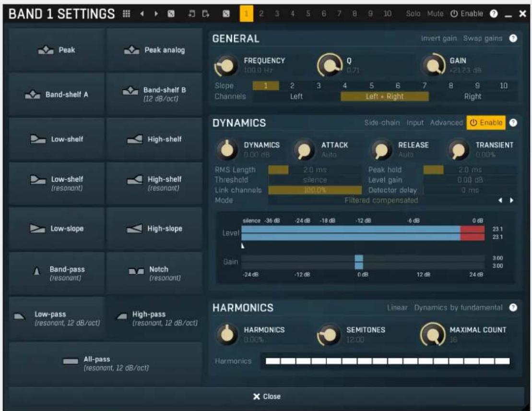Image resolution: width=532 pixels, height=411 pixels.
Task: Open the Mode Filtered compensated selector
Action: (381, 200)
